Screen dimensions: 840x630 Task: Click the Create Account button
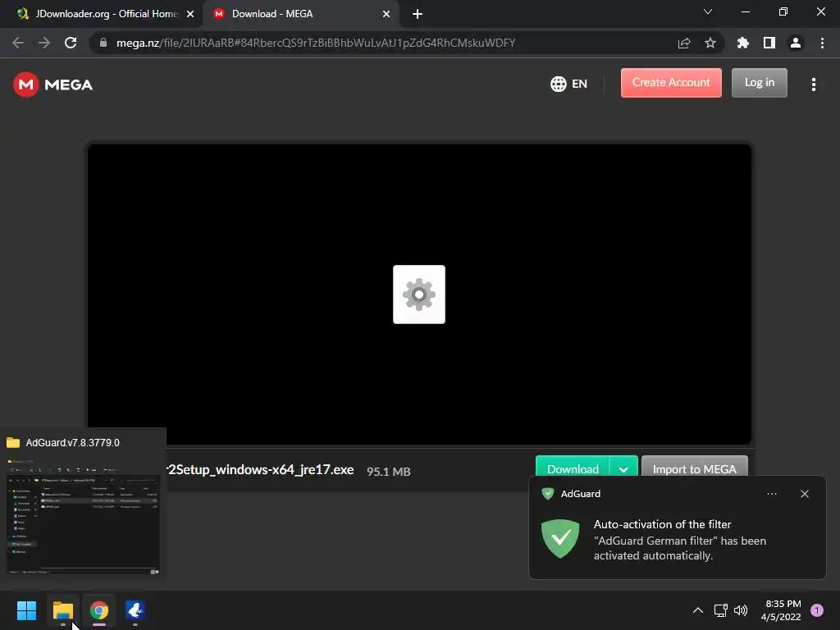coord(671,83)
